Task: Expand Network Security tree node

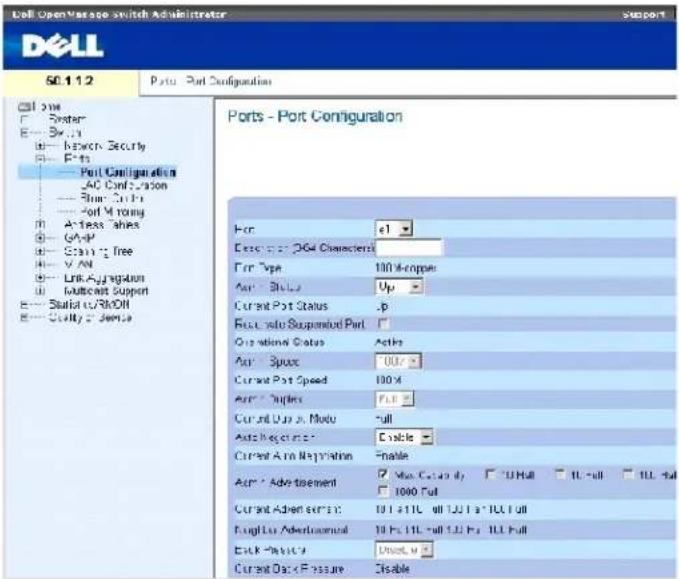Action: pyautogui.click(x=40, y=146)
